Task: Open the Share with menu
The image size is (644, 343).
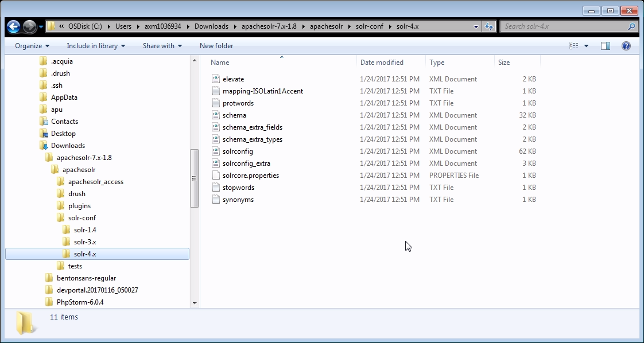Action: [x=162, y=46]
